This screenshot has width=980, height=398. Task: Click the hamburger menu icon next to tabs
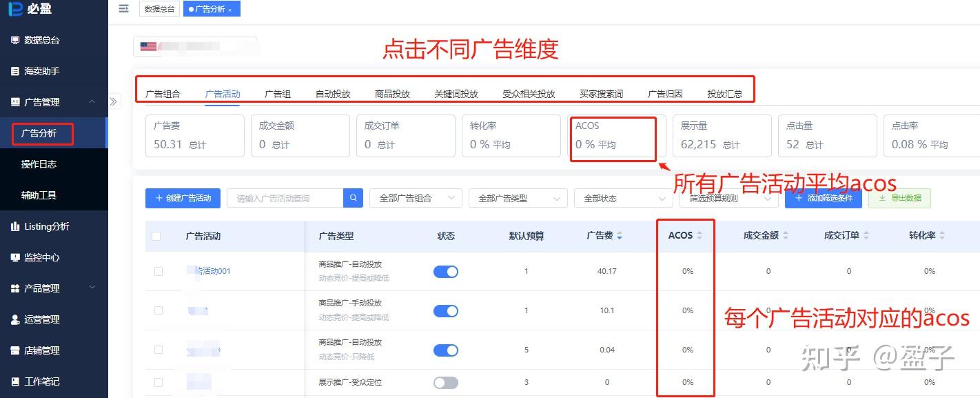click(123, 8)
